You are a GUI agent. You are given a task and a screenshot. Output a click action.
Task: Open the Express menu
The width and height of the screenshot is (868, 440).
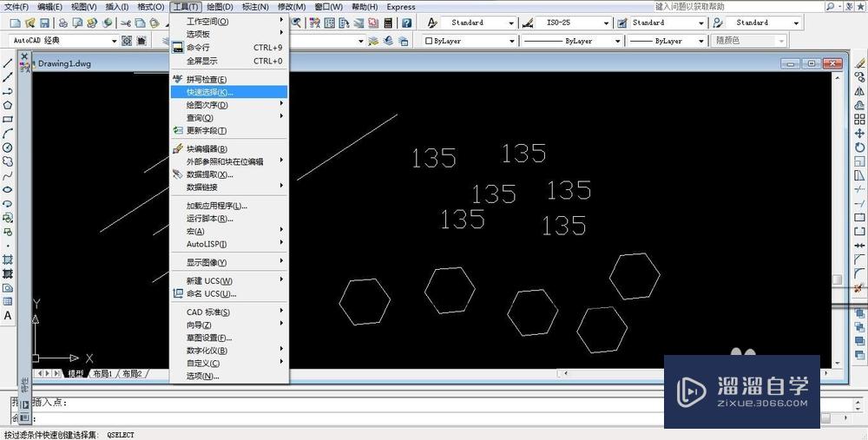401,7
